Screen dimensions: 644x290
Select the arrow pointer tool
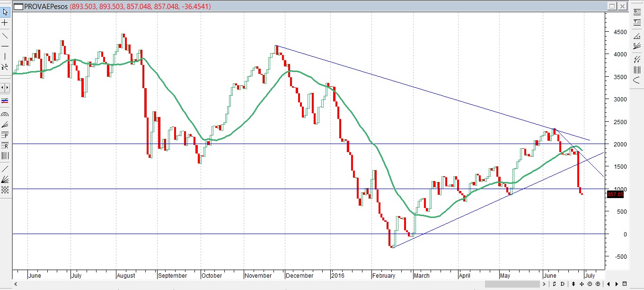point(5,12)
